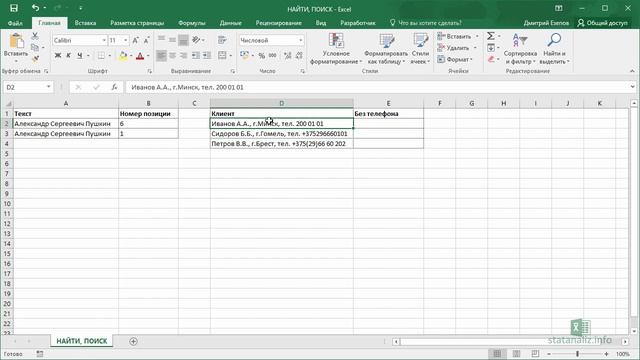Open Cell Styles (Стили ячеек)
Viewport: 640px width, 360px height.
coord(420,49)
